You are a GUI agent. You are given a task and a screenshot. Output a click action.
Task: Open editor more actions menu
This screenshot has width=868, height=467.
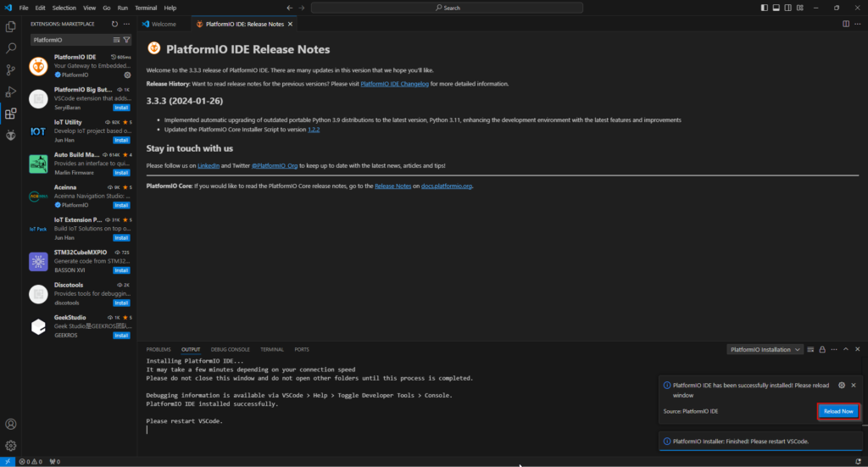[x=858, y=25]
